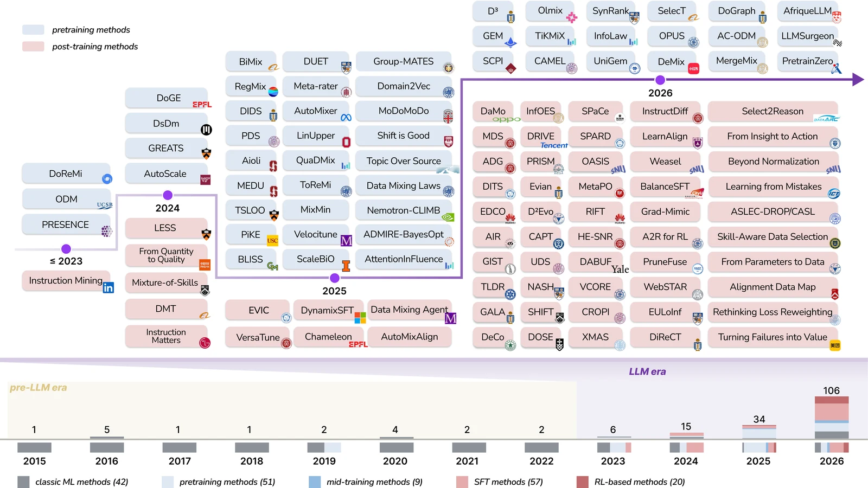Click the "PRESENCE" method box
Screen dimensions: 868x488
[66, 224]
